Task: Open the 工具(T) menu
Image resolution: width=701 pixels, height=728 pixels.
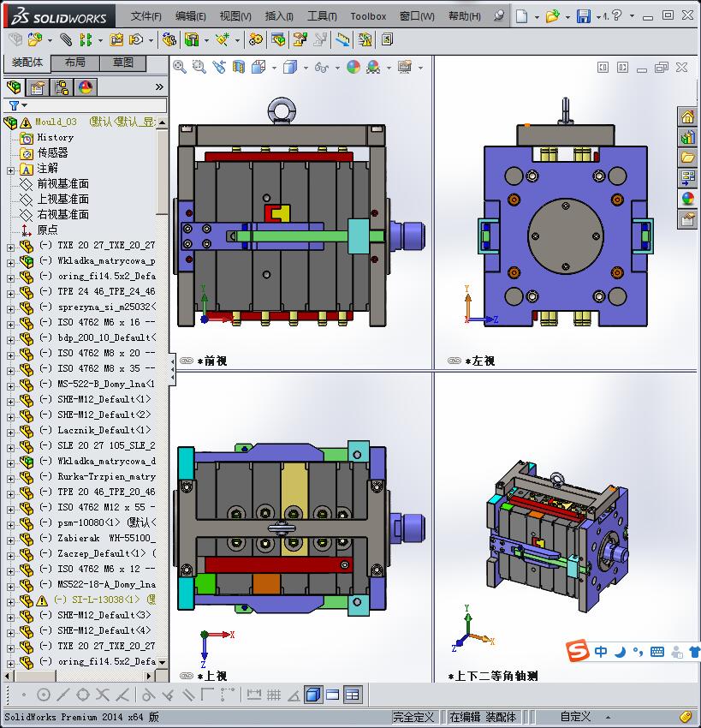Action: point(323,16)
